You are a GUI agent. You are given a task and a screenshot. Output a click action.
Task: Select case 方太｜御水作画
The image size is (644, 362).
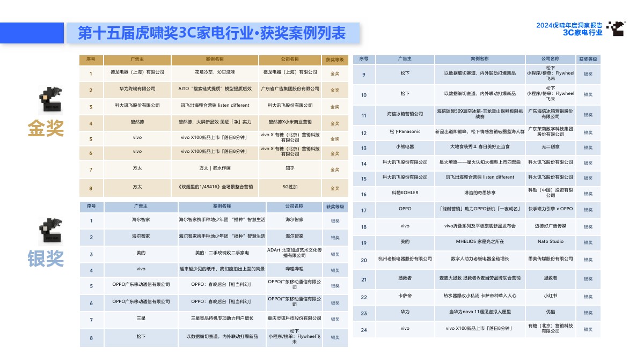215,168
